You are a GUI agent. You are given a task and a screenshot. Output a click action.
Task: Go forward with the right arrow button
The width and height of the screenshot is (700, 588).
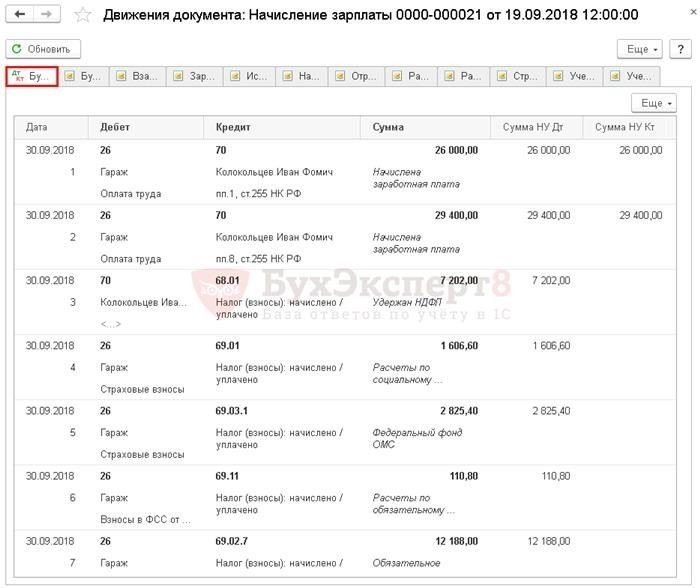coord(46,14)
